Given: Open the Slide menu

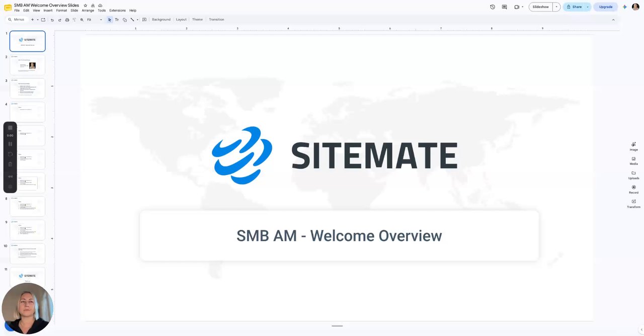Looking at the screenshot, I should tap(74, 11).
